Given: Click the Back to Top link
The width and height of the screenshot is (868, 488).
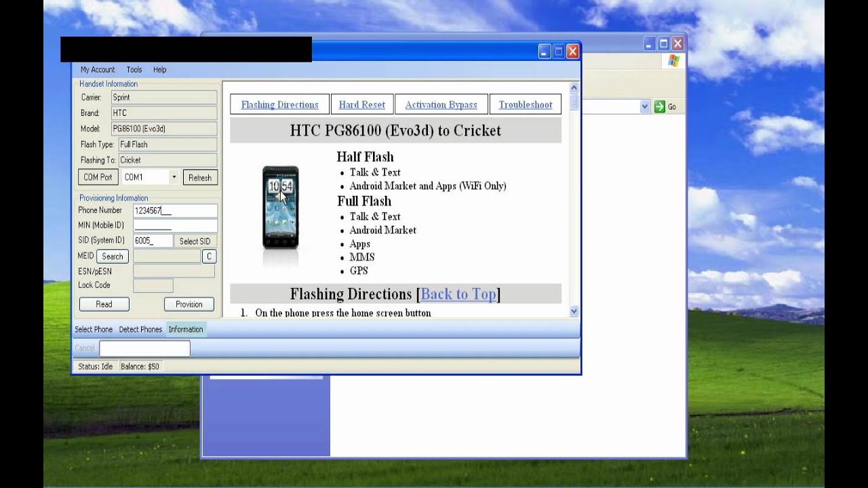Looking at the screenshot, I should tap(458, 294).
